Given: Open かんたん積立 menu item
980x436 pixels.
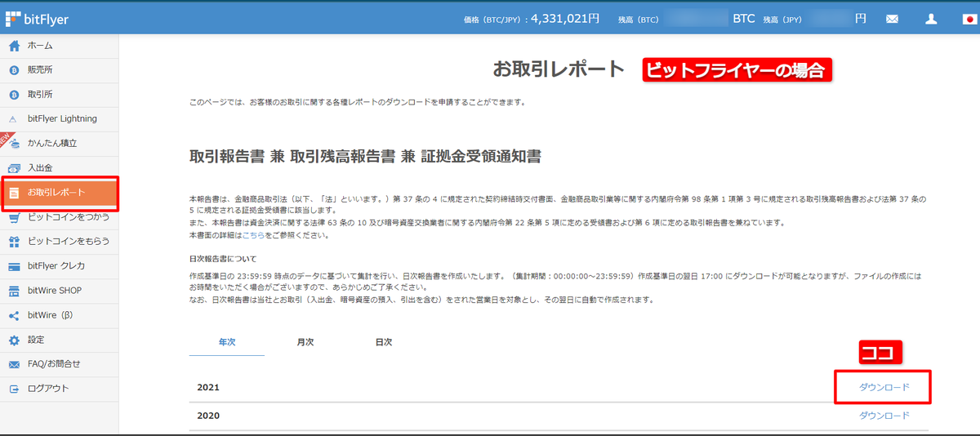Looking at the screenshot, I should tap(52, 144).
